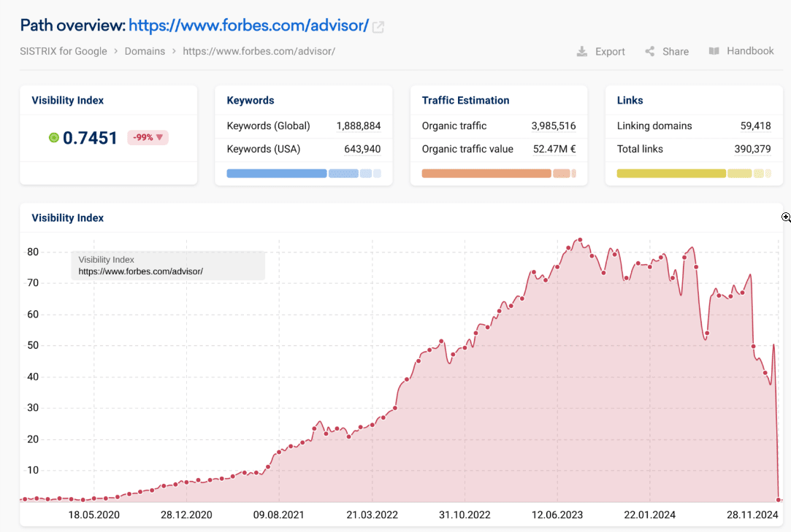791x532 pixels.
Task: Click the Export button label
Action: click(610, 51)
